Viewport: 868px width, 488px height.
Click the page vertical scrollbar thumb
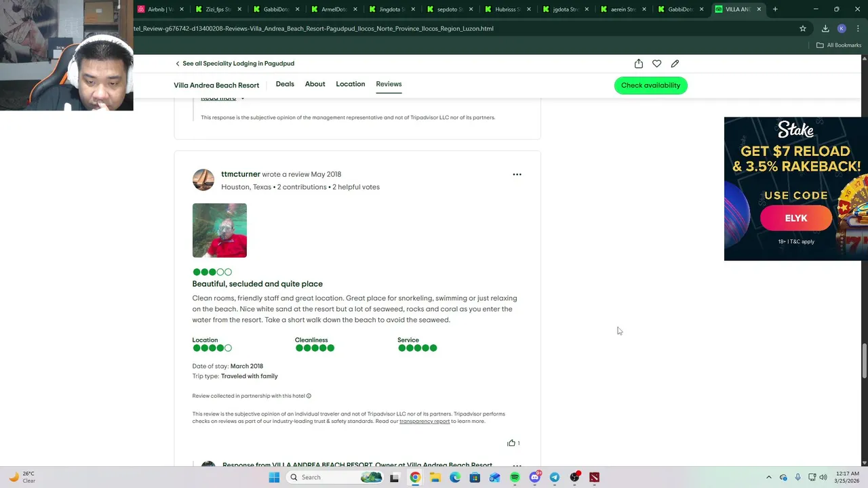tap(864, 361)
